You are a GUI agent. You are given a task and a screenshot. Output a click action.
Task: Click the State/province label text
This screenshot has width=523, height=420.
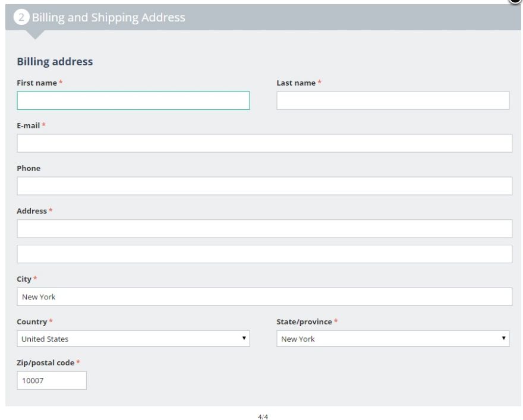(x=304, y=322)
